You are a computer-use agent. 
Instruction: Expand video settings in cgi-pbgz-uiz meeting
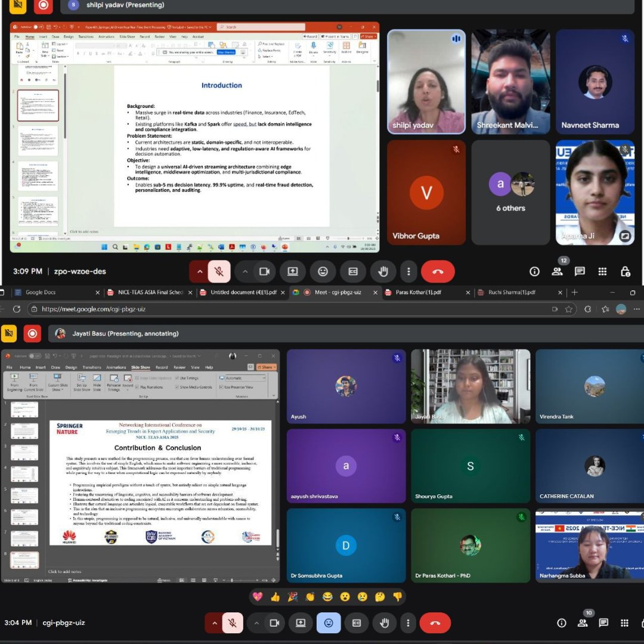256,623
